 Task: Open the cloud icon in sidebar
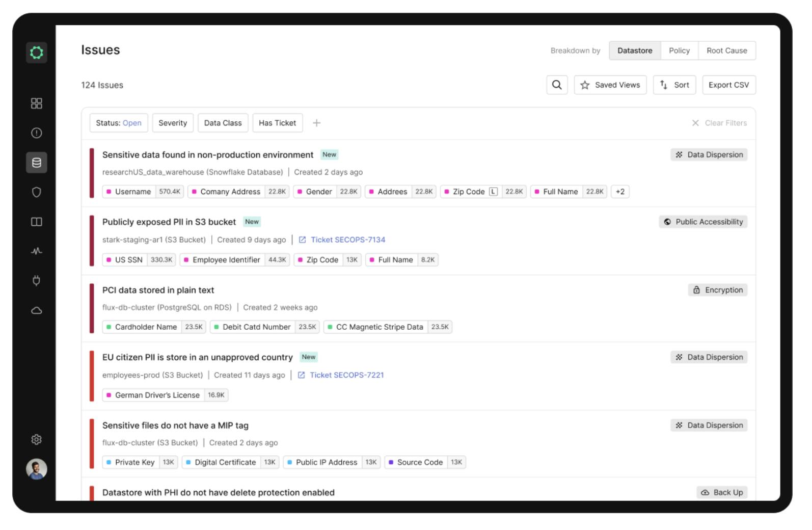tap(37, 310)
